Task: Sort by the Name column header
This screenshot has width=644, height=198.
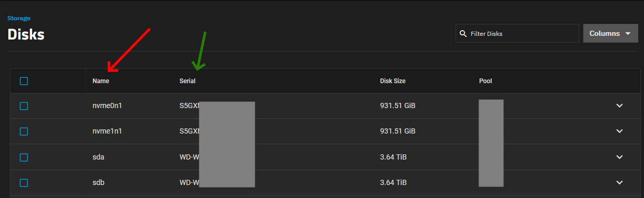Action: coord(101,81)
